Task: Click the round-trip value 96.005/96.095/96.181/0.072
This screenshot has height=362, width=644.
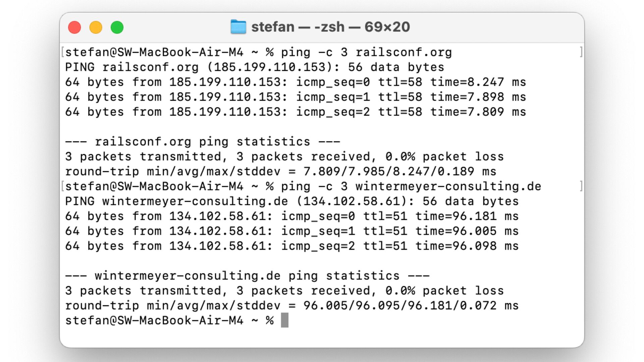Action: (400, 306)
